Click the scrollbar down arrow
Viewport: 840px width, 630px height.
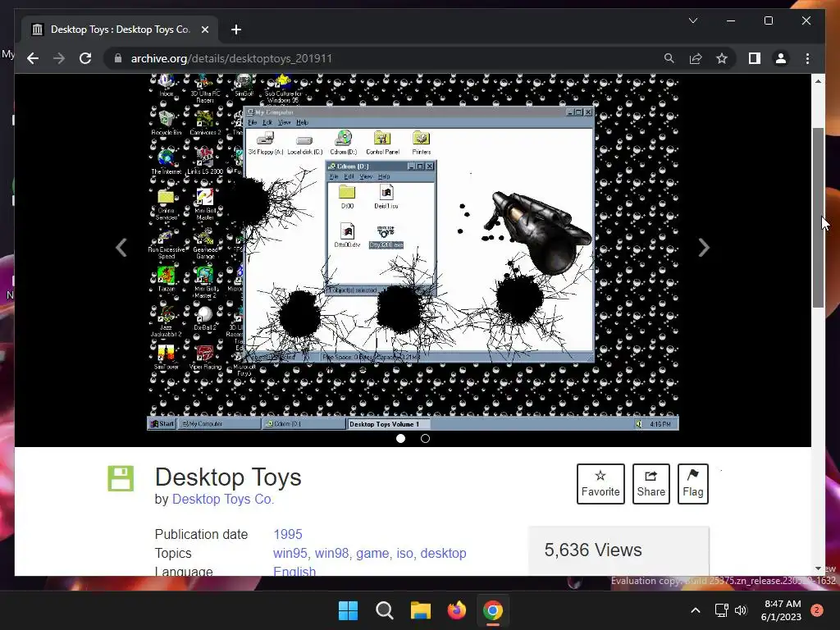click(x=818, y=568)
